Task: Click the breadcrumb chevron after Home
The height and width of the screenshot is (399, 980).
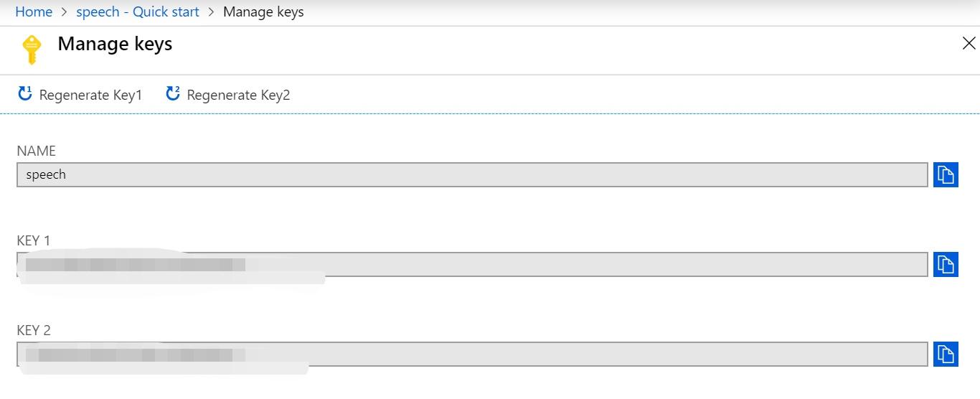Action: click(x=65, y=12)
